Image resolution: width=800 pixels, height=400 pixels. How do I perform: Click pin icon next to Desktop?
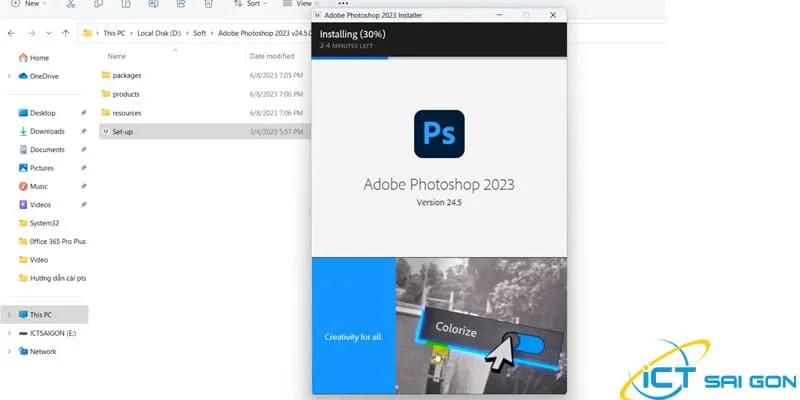coord(83,113)
